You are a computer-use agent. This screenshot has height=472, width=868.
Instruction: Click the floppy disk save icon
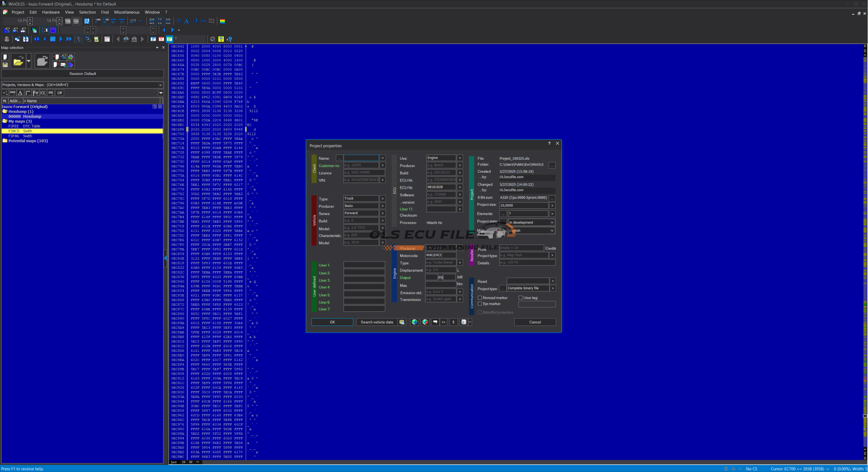coord(5,64)
